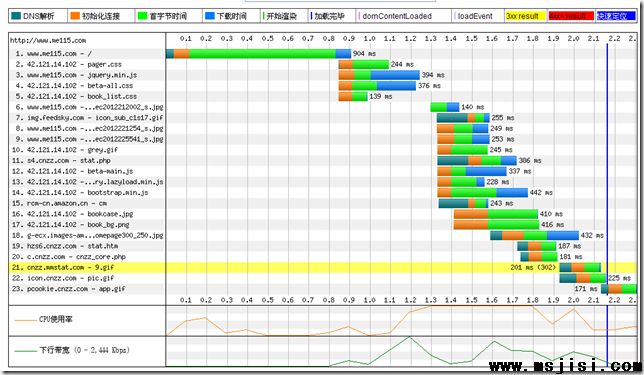Click the domContentLoaded legend label
The image size is (644, 375).
[396, 16]
